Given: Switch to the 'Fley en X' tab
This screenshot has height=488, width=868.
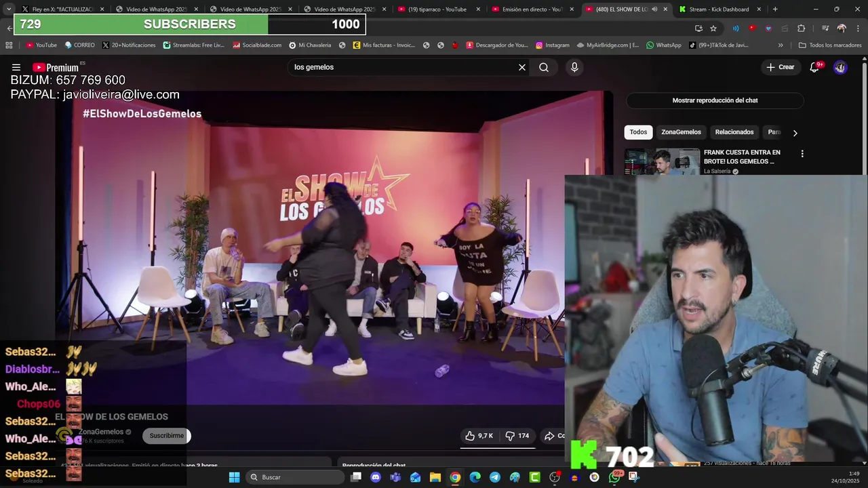Looking at the screenshot, I should 62,9.
